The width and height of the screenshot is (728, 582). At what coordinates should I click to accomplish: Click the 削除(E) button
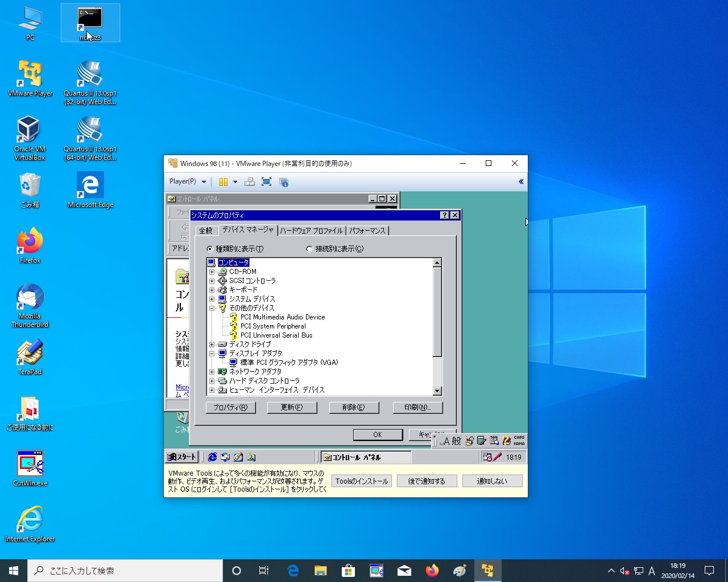[x=354, y=408]
